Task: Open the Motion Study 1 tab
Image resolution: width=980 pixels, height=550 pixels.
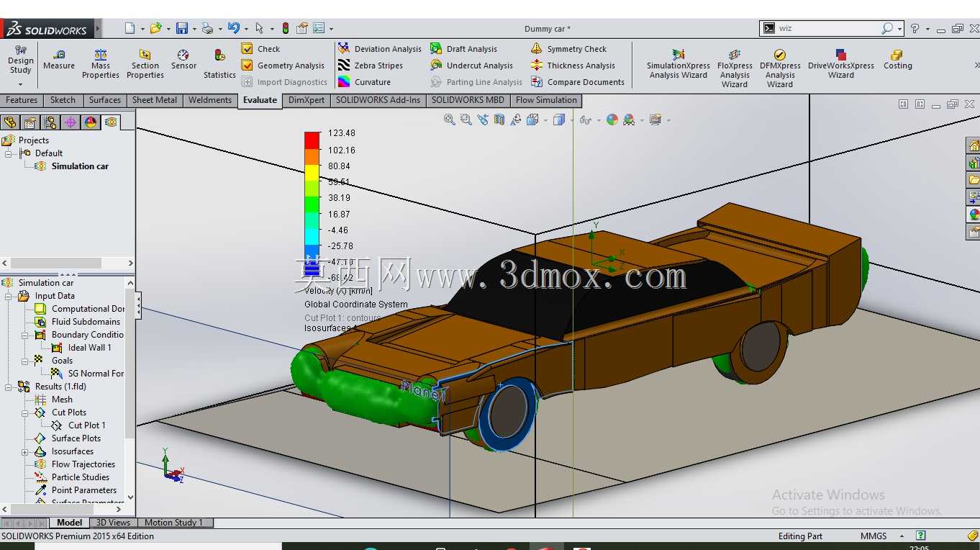Action: pyautogui.click(x=173, y=523)
